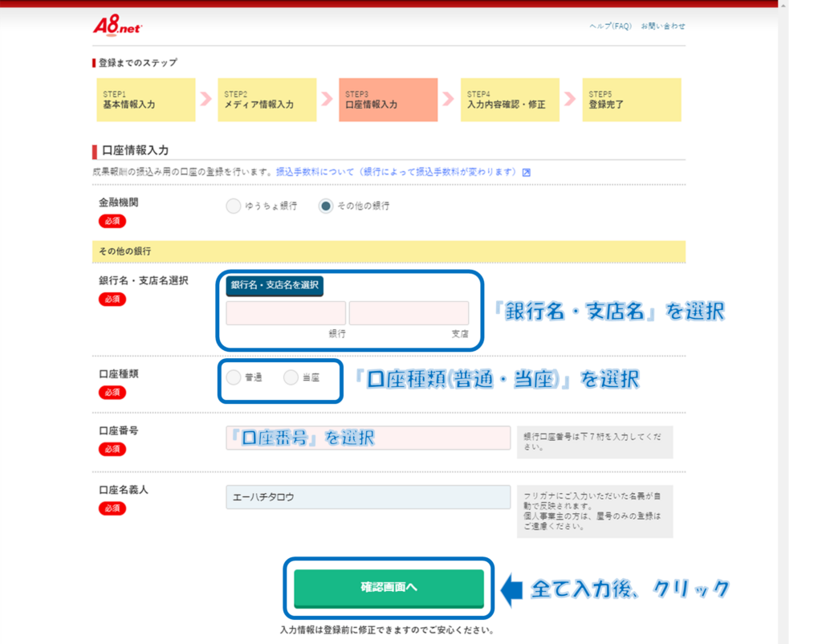Click STEP4 入力内容確認・修正 step

[510, 100]
